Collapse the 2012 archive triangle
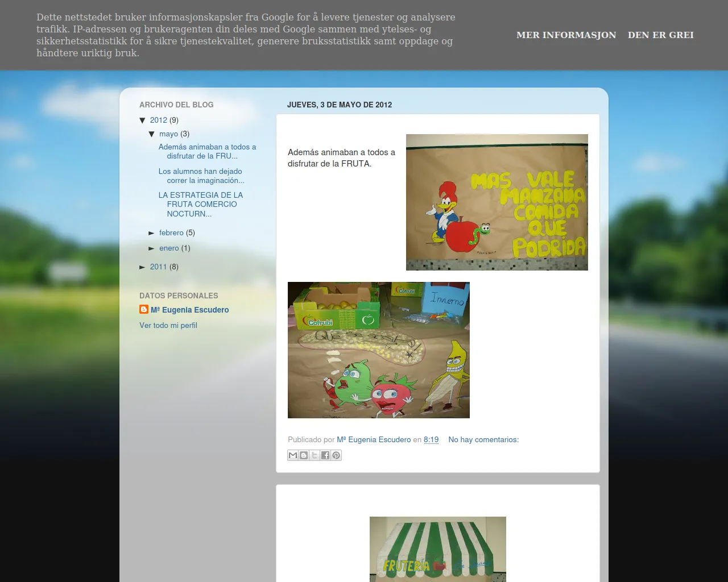Viewport: 728px width, 582px height. coord(143,120)
